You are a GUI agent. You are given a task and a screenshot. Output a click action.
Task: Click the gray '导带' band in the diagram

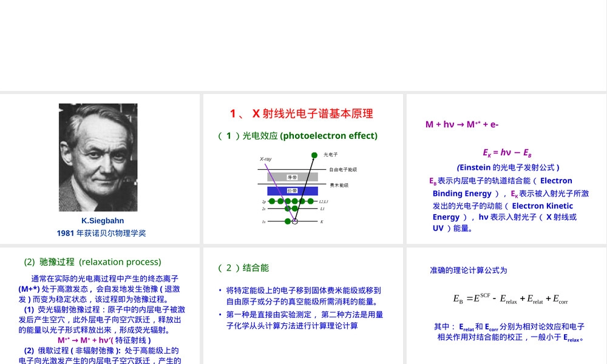tap(293, 177)
